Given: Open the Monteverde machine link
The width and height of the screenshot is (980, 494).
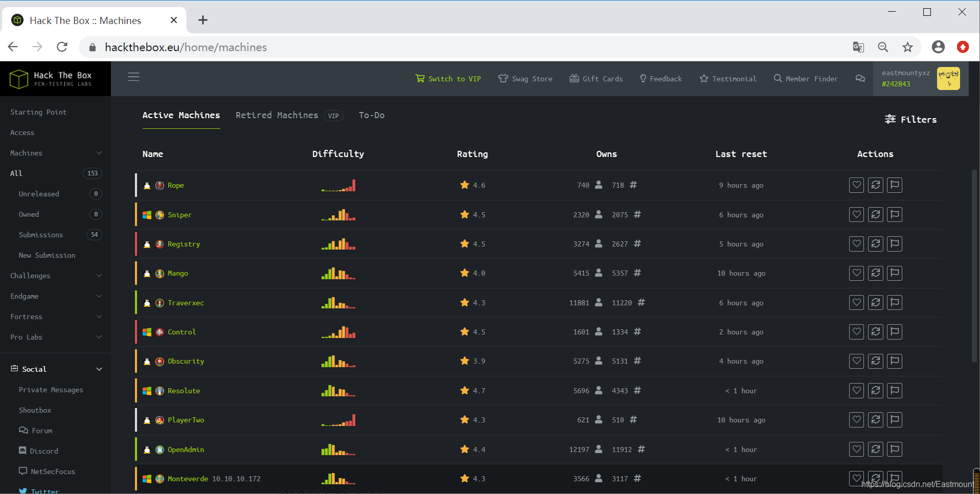Looking at the screenshot, I should 188,479.
